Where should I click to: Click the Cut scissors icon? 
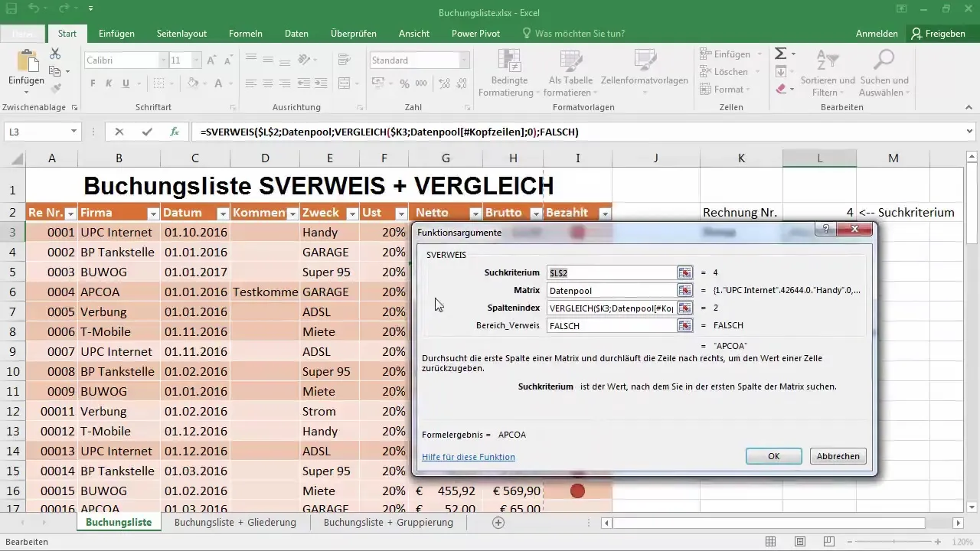[x=55, y=54]
